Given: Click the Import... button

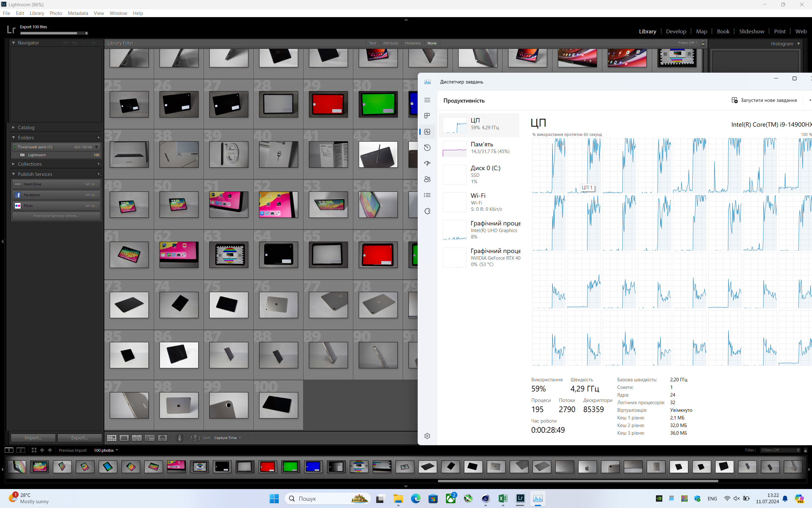Looking at the screenshot, I should (x=33, y=438).
